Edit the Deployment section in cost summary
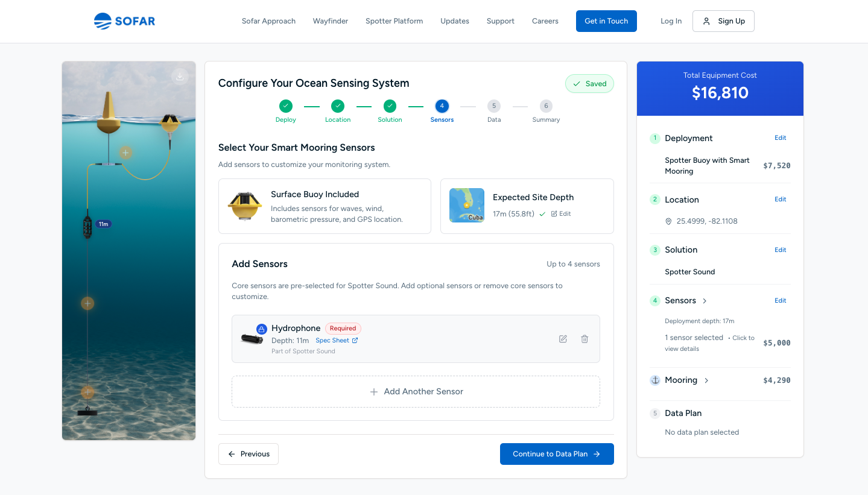Screen dimensions: 868x495 pyautogui.click(x=781, y=138)
